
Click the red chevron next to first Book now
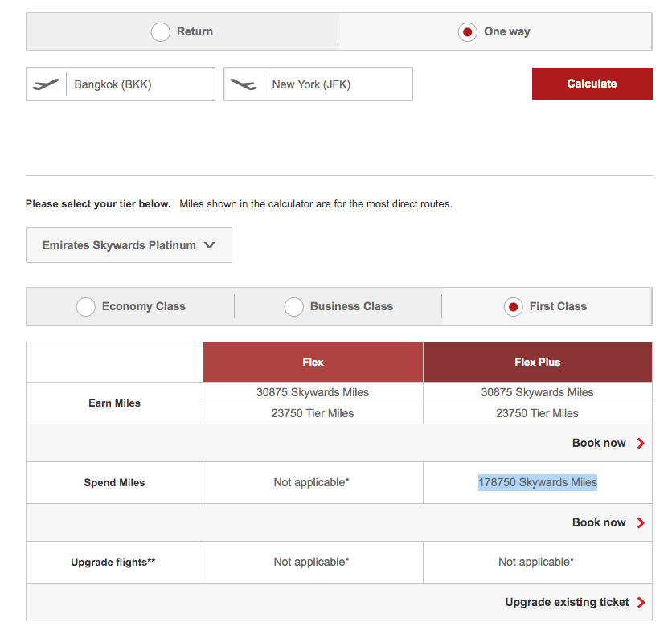[640, 443]
